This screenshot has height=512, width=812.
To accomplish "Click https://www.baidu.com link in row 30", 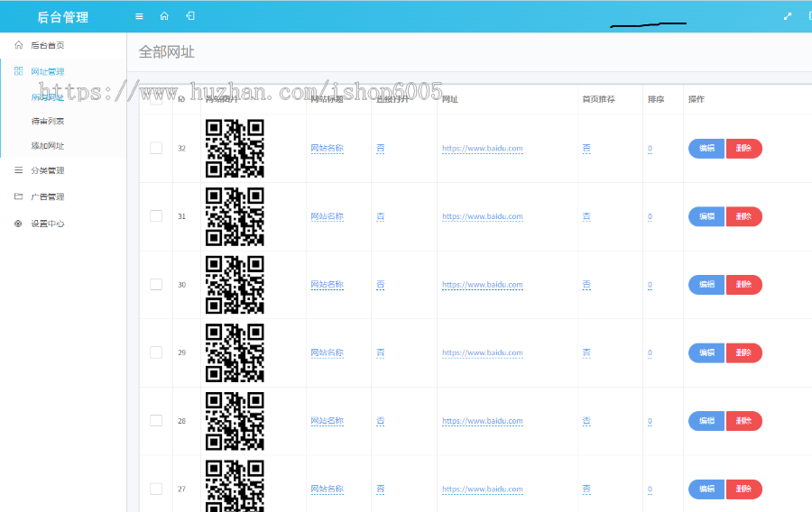I will point(483,285).
